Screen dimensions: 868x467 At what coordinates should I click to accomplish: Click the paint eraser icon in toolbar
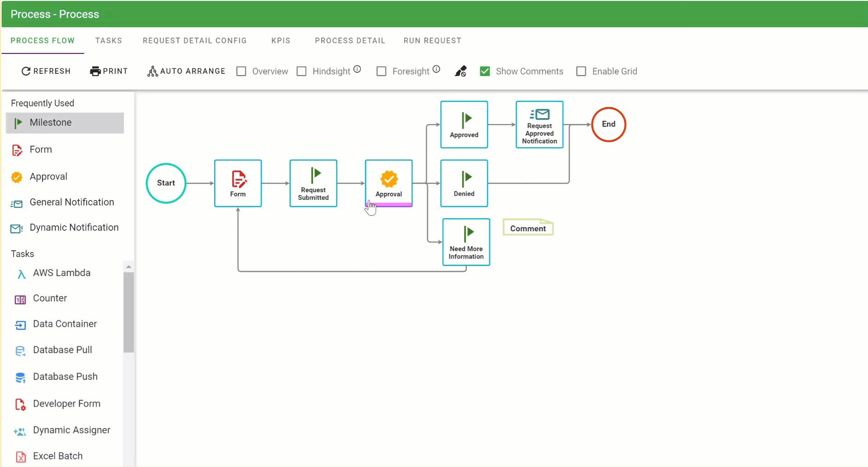tap(460, 71)
